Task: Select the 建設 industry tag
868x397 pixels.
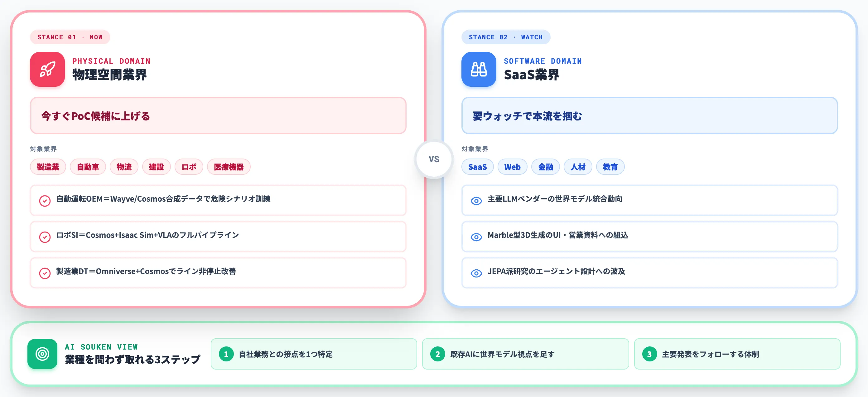Action: coord(156,167)
